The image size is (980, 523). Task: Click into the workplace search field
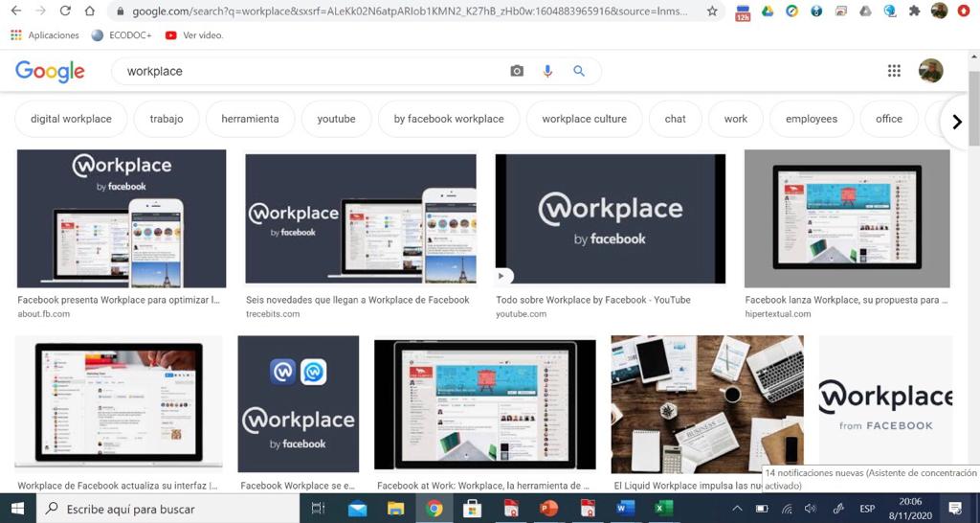(x=313, y=71)
